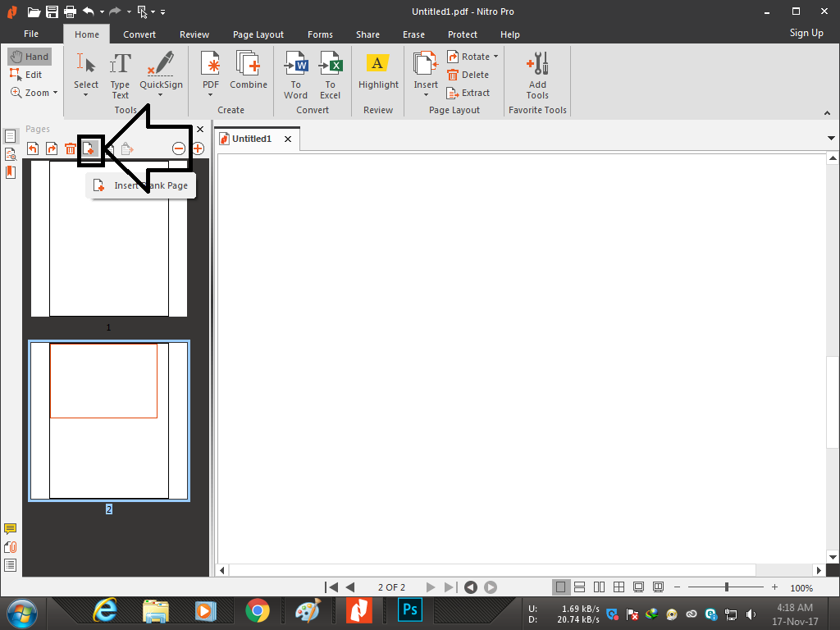840x630 pixels.
Task: Open the Bookmarks panel icon in sidebar
Action: tap(10, 172)
